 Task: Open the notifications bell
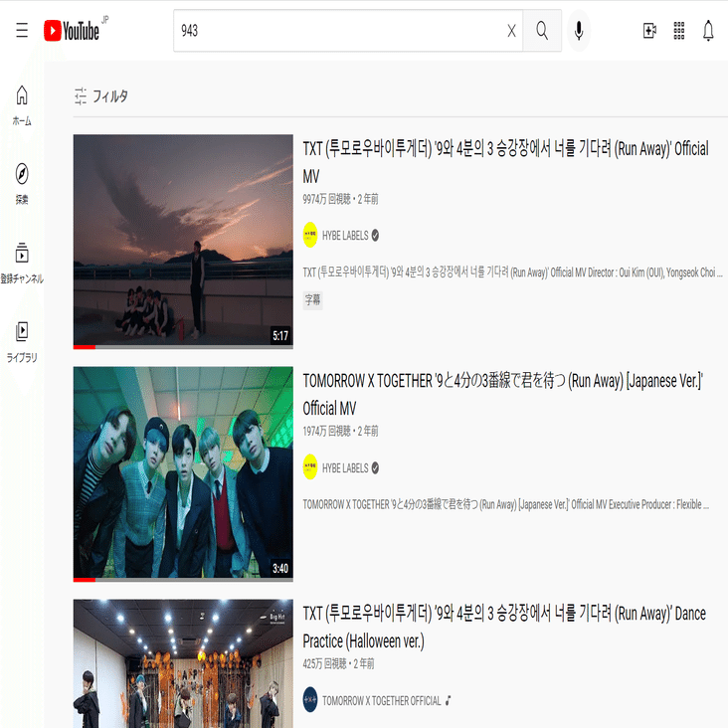pyautogui.click(x=708, y=31)
